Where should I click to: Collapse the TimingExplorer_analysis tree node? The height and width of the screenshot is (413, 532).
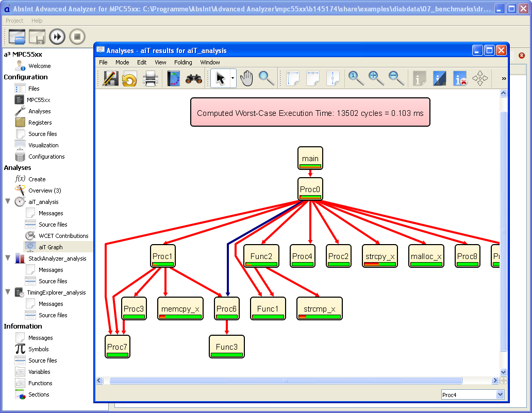pyautogui.click(x=8, y=291)
